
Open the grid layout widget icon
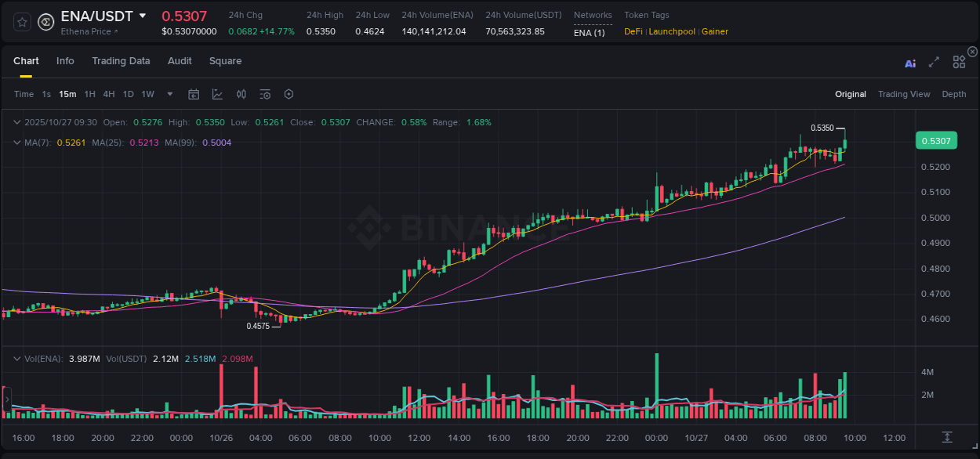coord(958,60)
